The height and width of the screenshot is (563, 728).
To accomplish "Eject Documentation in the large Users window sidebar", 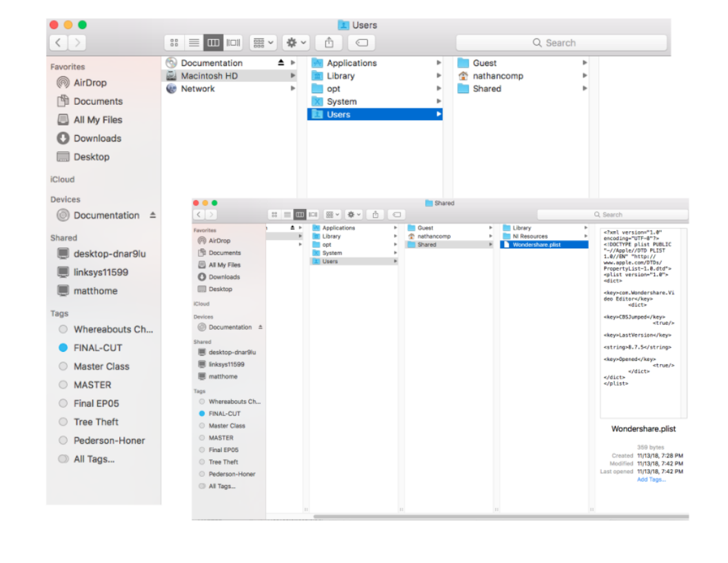I will point(152,215).
